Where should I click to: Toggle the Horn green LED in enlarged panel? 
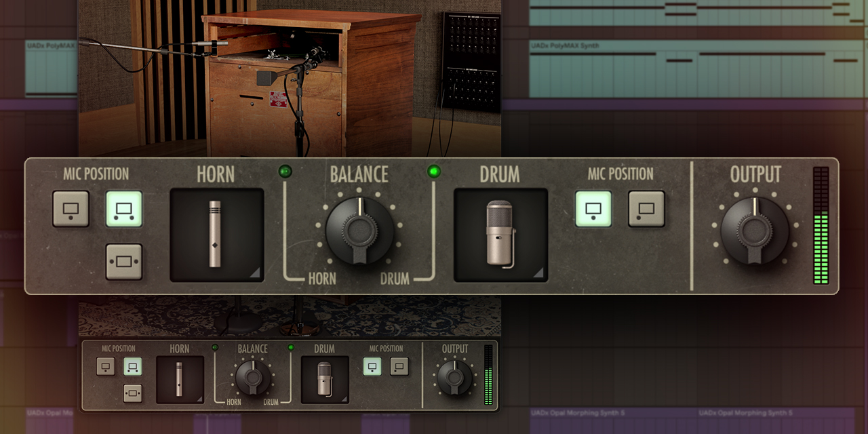[x=285, y=172]
